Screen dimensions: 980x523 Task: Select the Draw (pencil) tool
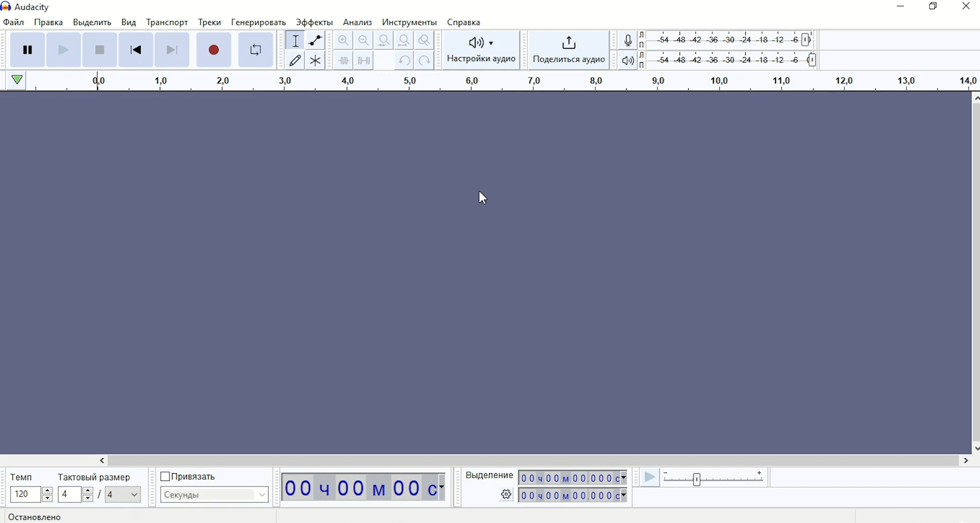[295, 61]
